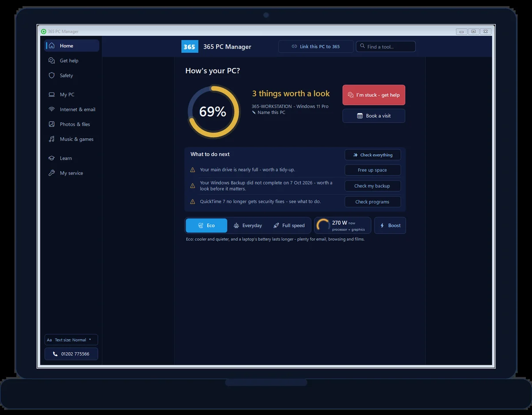Click the sparkle icon on Check everything

click(356, 155)
